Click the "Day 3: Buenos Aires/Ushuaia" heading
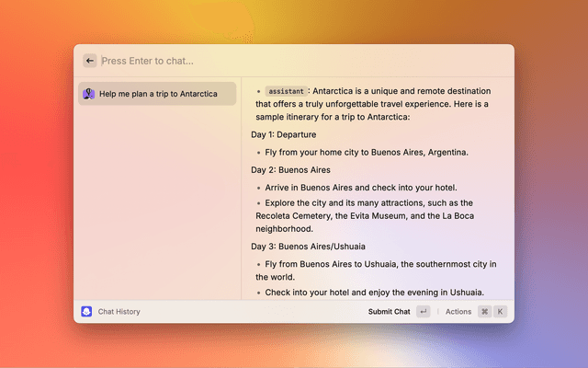The image size is (588, 368). (308, 247)
